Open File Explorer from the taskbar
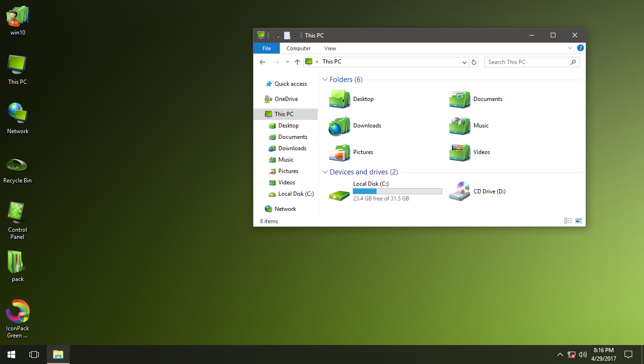 (x=58, y=354)
